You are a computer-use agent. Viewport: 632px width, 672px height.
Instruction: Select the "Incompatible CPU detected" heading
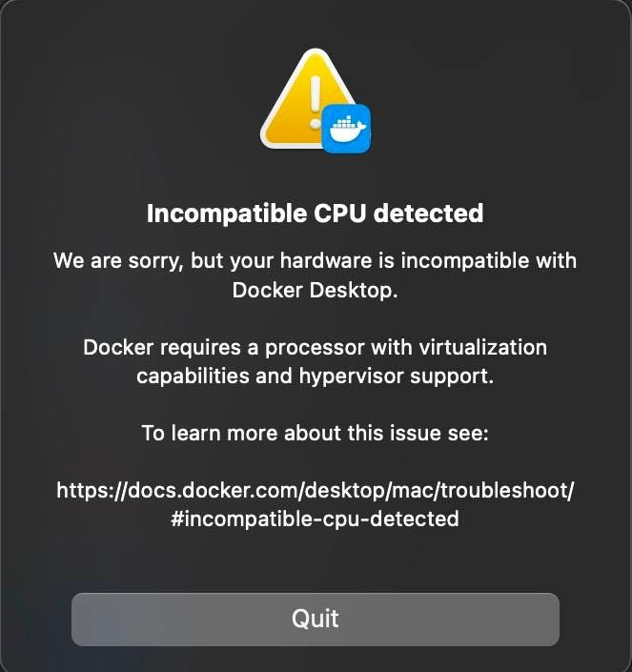coord(316,214)
